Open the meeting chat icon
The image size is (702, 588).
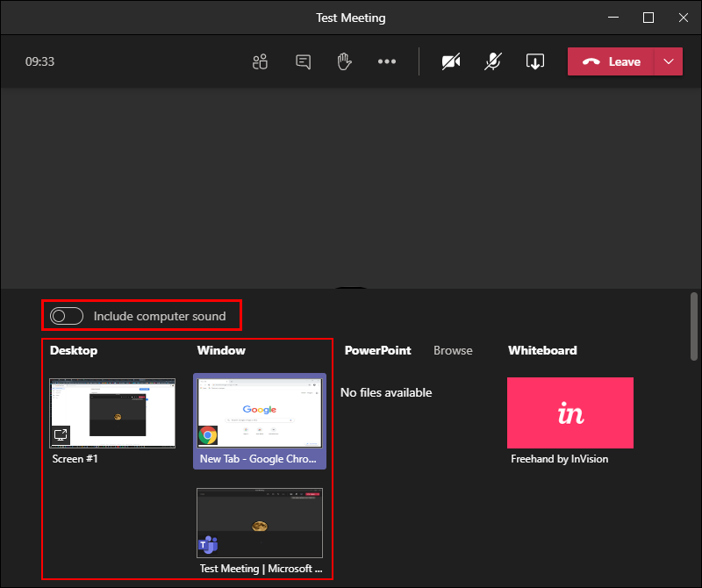(303, 61)
